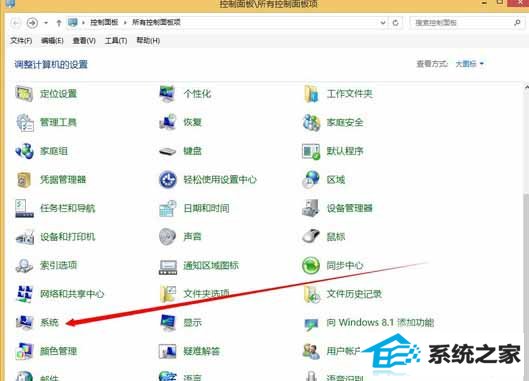
Task: Click the refresh button next to address bar
Action: 395,23
